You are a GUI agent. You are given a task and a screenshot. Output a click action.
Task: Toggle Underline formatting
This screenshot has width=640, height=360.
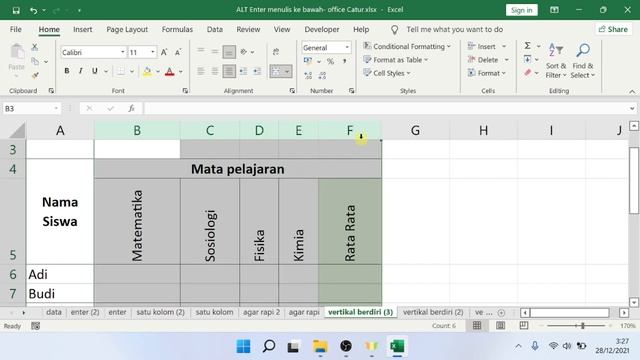95,71
